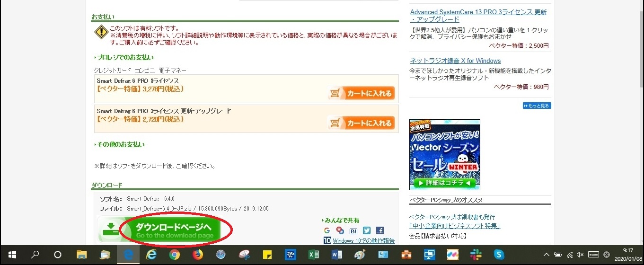Open Paint palette icon in taskbar

[x=360, y=255]
